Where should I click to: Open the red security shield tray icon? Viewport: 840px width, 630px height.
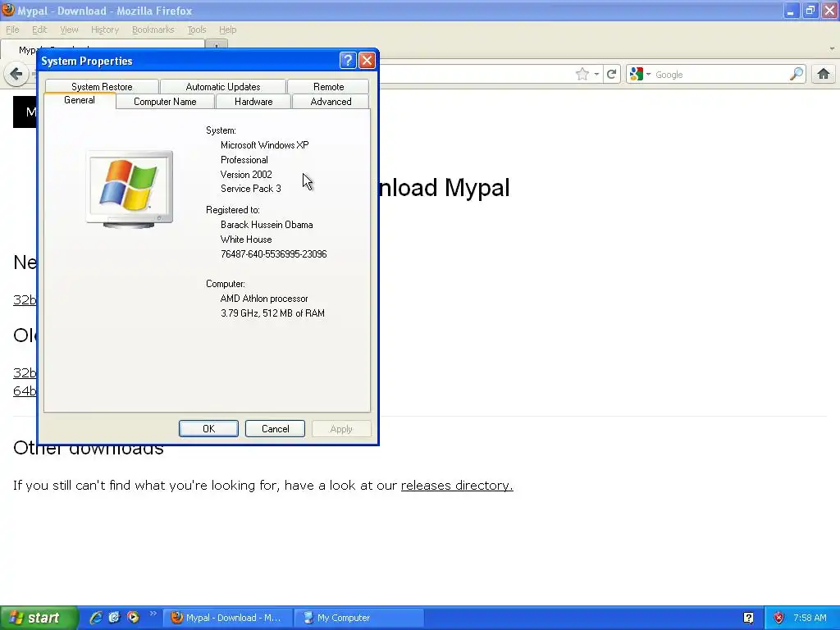point(778,618)
